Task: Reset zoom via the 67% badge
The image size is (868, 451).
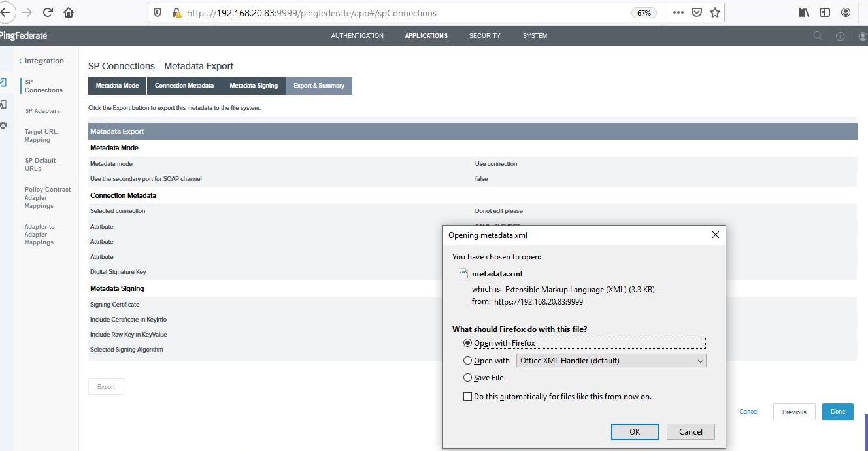Action: (644, 13)
